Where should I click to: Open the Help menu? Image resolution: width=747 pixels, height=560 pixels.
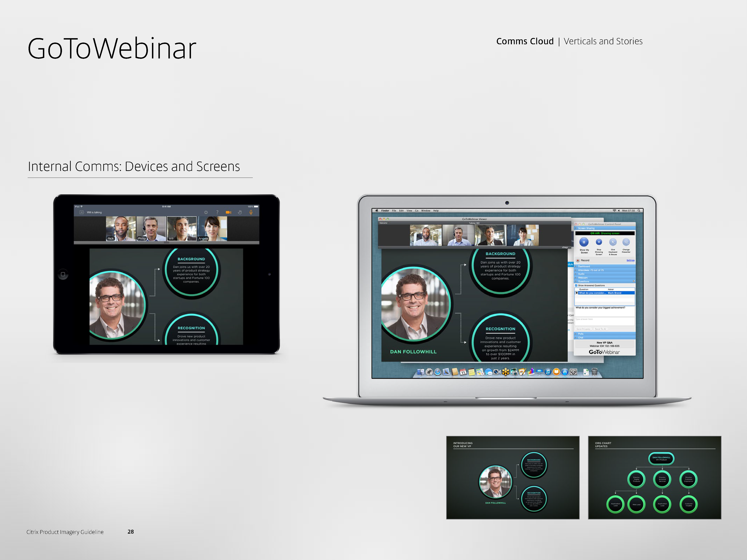436,211
